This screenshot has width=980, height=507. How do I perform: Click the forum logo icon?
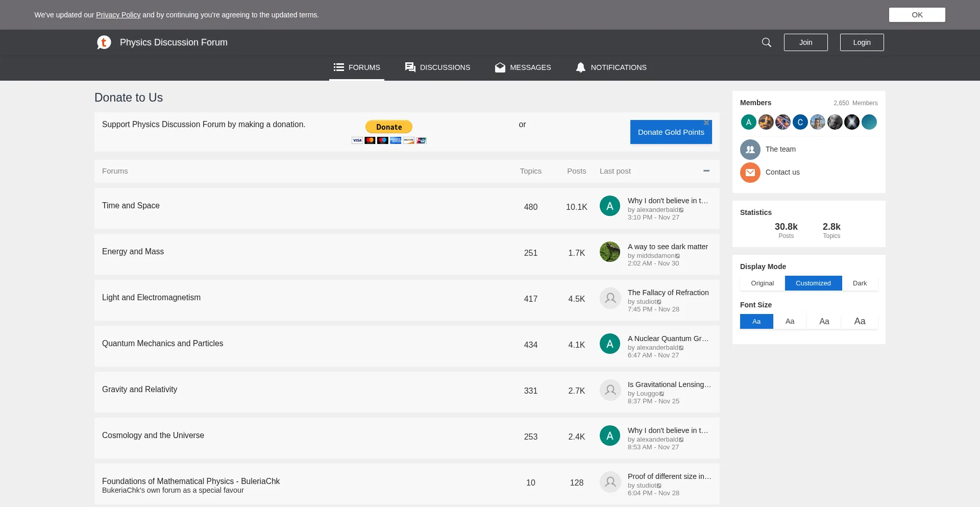click(x=104, y=42)
